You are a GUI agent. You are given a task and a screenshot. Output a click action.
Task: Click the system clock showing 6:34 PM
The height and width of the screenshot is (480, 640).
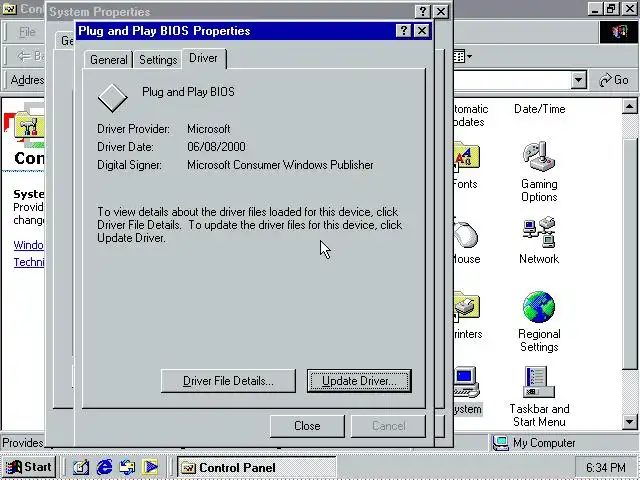(x=605, y=467)
